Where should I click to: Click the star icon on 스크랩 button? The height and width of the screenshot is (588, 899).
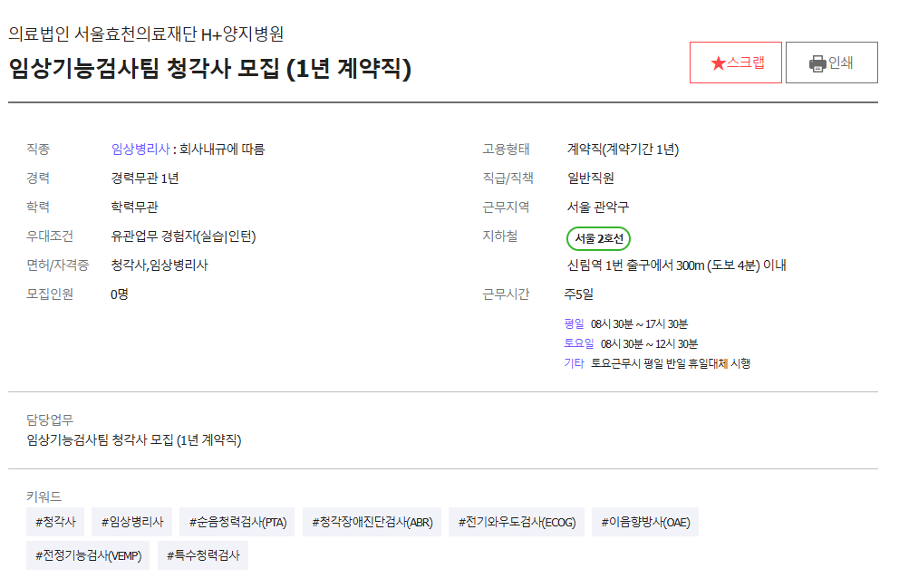coord(718,63)
